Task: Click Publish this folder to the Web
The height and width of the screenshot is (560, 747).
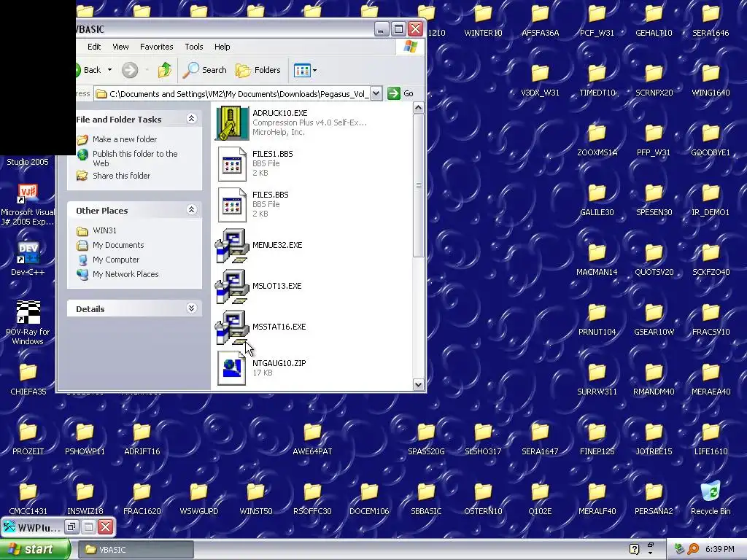Action: (135, 158)
